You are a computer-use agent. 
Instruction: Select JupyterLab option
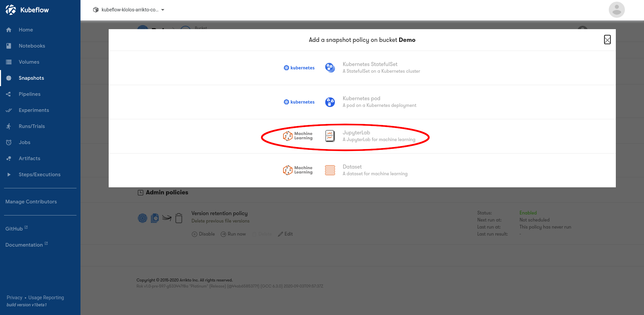362,136
